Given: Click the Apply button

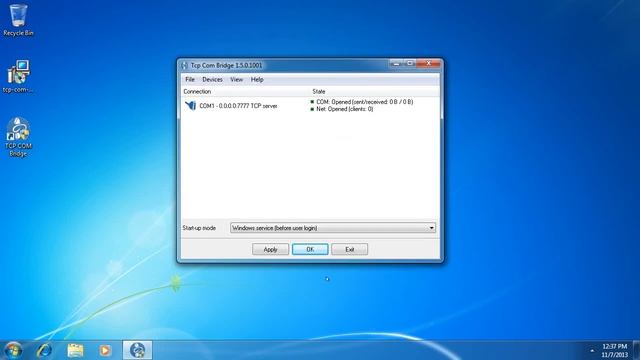Looking at the screenshot, I should click(x=270, y=249).
